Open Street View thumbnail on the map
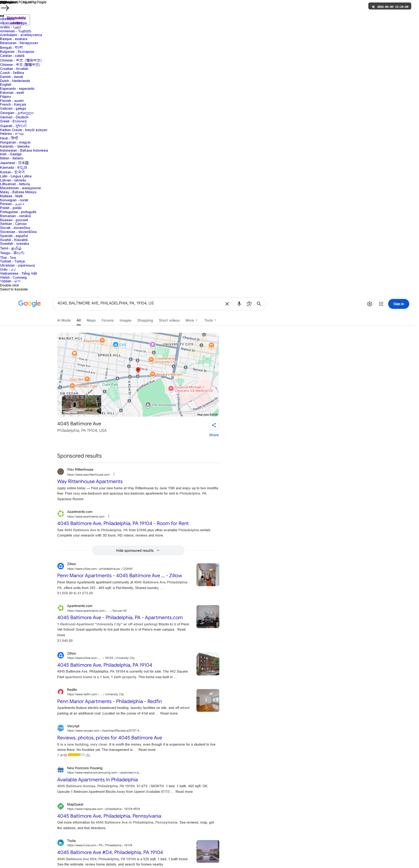The width and height of the screenshot is (419, 868). pyautogui.click(x=81, y=405)
